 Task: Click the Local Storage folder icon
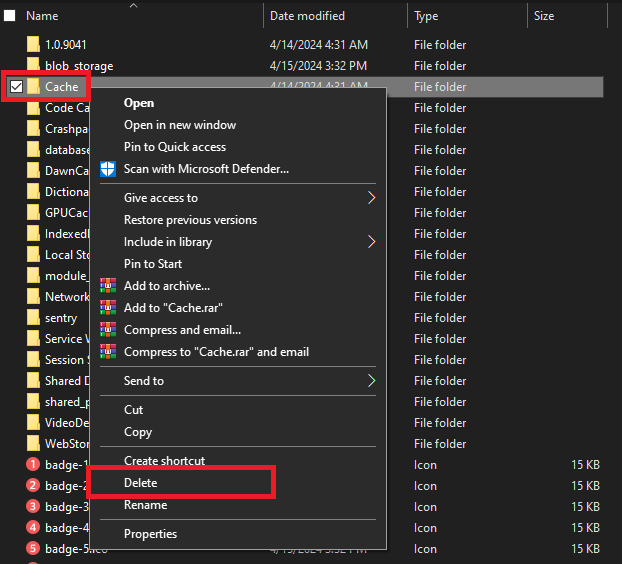(x=33, y=255)
